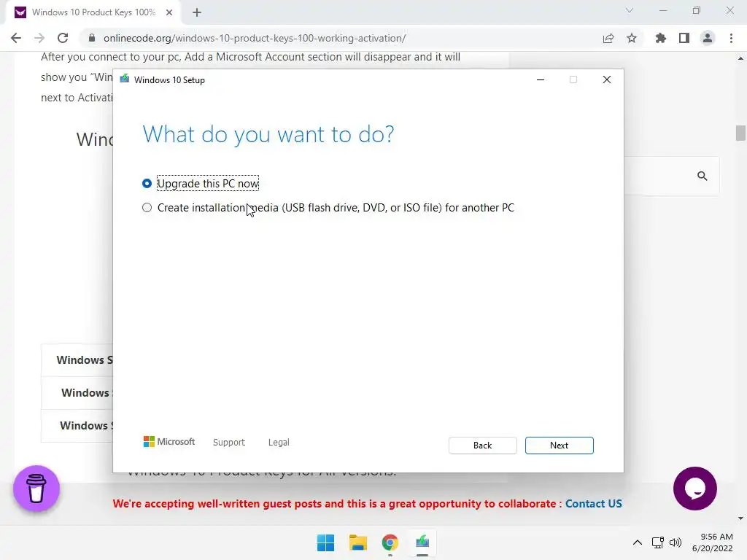The image size is (747, 560).
Task: Click Windows Setup taskbar icon
Action: pyautogui.click(x=422, y=542)
